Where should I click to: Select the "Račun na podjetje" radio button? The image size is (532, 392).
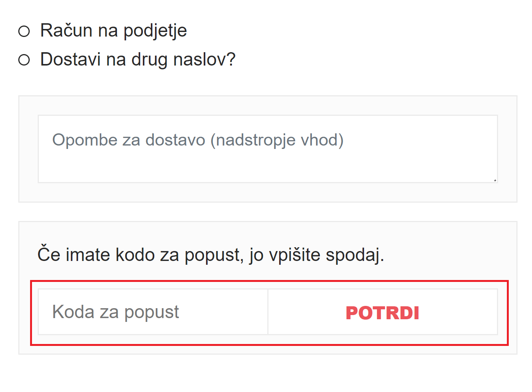24,31
